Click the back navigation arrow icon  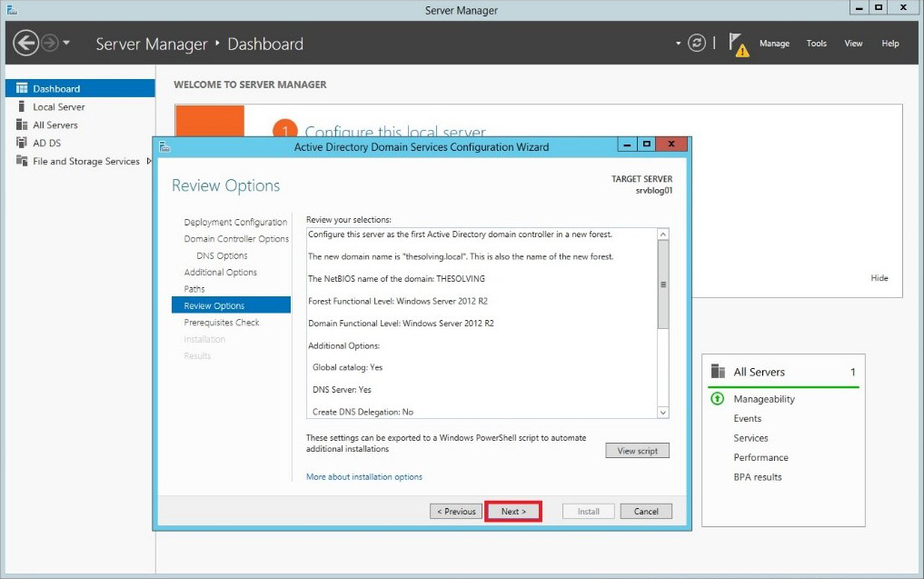pyautogui.click(x=26, y=43)
